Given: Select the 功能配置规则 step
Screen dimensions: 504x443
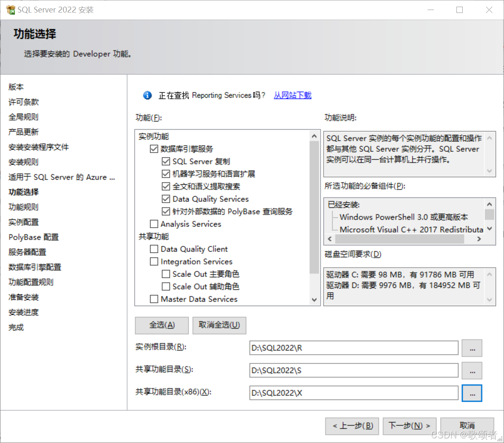Looking at the screenshot, I should 31,282.
